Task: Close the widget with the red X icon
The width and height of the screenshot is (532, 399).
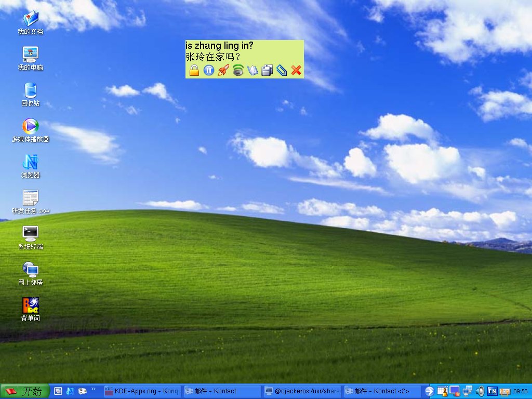Action: click(296, 70)
